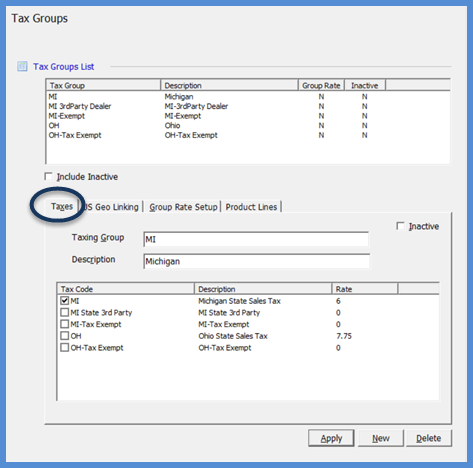The width and height of the screenshot is (473, 468).
Task: Click the Delete button
Action: tap(428, 438)
